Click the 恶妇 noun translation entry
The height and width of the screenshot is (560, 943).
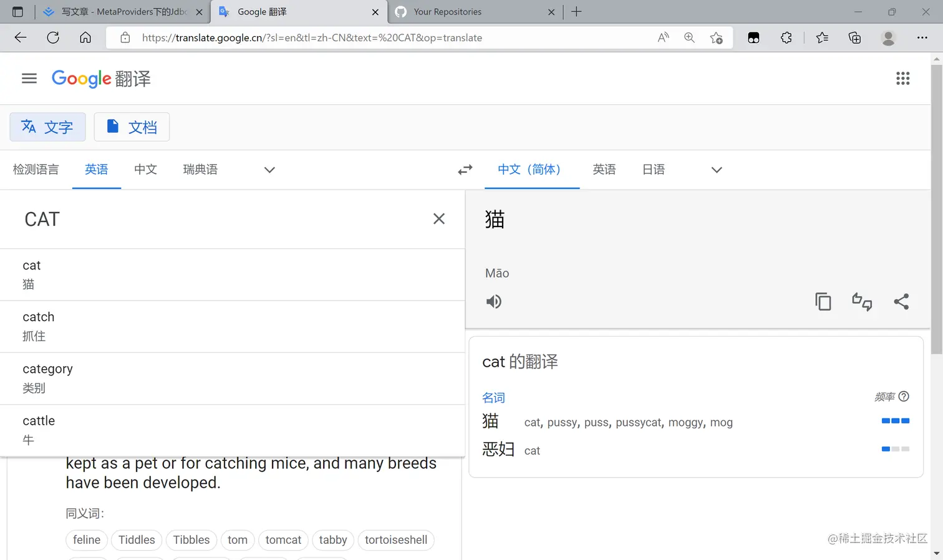click(498, 450)
